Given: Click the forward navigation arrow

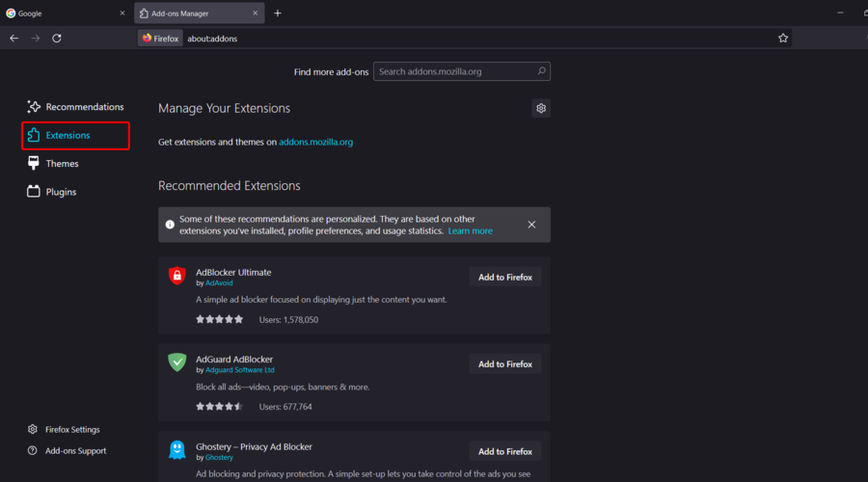Looking at the screenshot, I should 36,39.
